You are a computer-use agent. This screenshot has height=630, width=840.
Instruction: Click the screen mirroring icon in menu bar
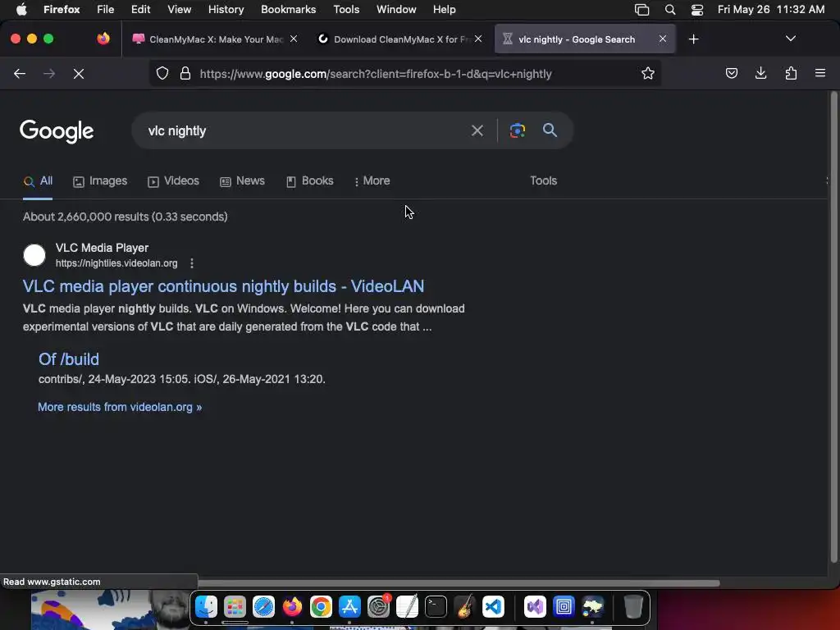pos(641,10)
